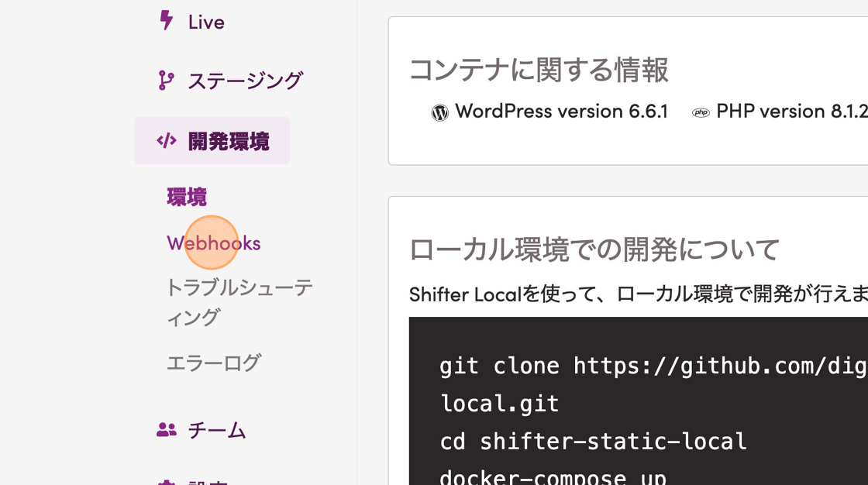Open the トラブルシューティング link
The width and height of the screenshot is (868, 485).
click(x=239, y=302)
